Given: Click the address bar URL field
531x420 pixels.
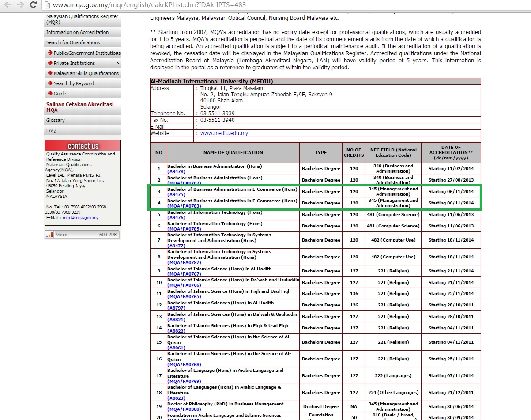Looking at the screenshot, I should 149,5.
